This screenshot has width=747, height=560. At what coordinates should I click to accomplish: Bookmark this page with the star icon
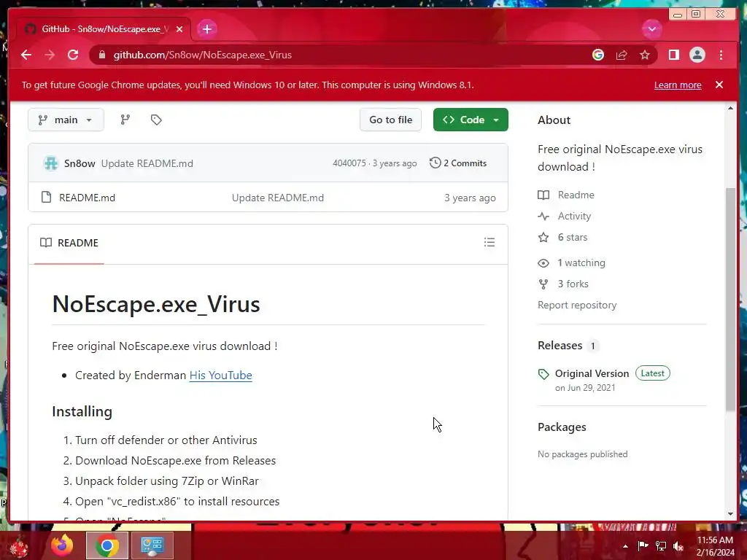tap(645, 55)
